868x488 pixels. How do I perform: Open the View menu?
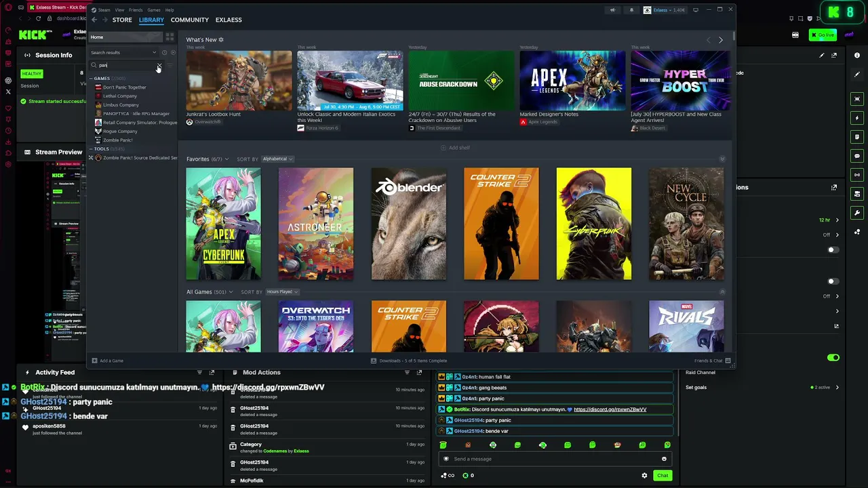pos(119,10)
